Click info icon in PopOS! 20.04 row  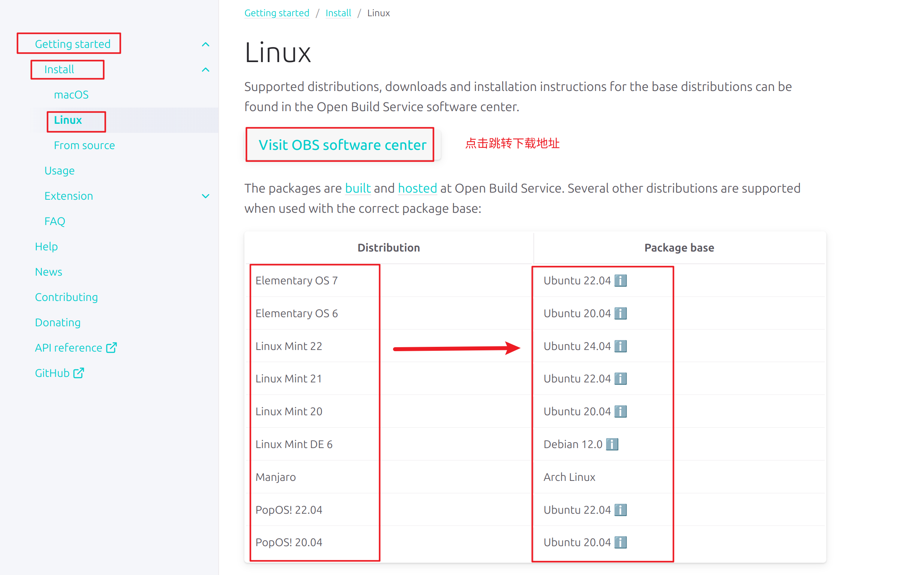pos(620,543)
